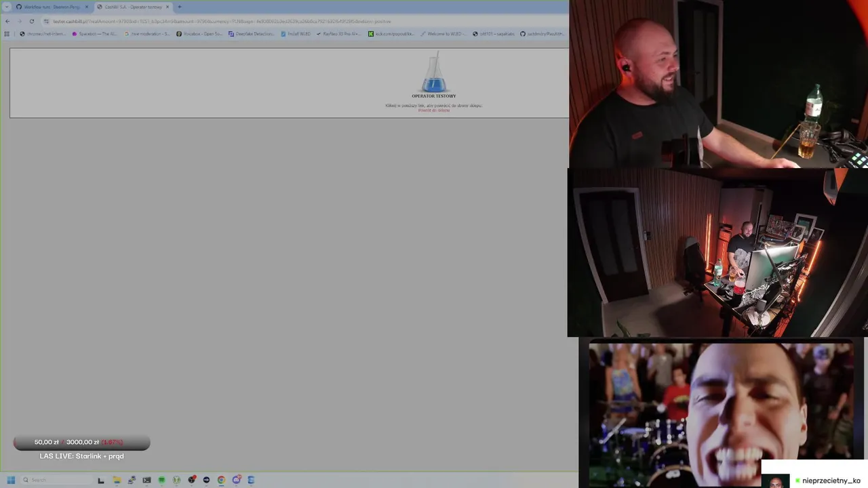Open Spotify from the taskbar

coord(161,480)
